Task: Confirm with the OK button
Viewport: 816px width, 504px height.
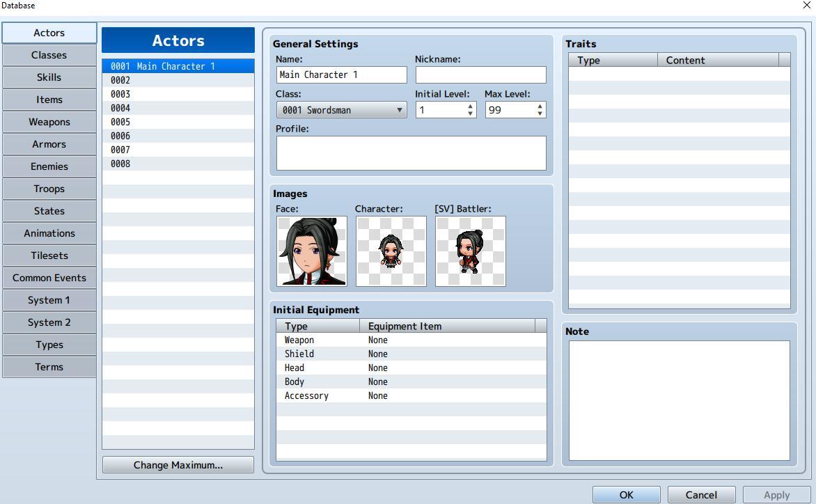Action: [626, 495]
